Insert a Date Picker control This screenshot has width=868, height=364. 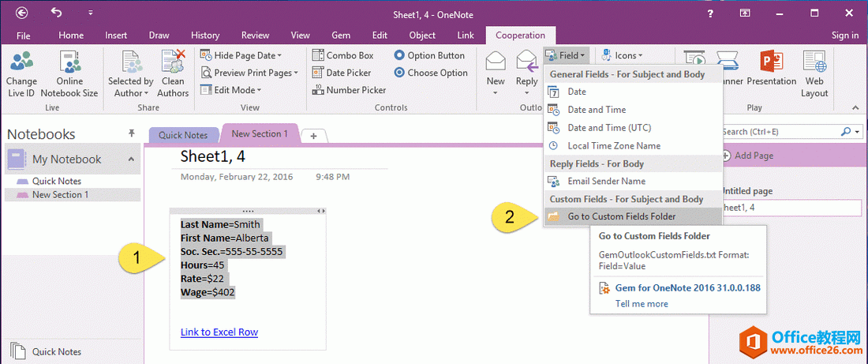click(x=342, y=73)
